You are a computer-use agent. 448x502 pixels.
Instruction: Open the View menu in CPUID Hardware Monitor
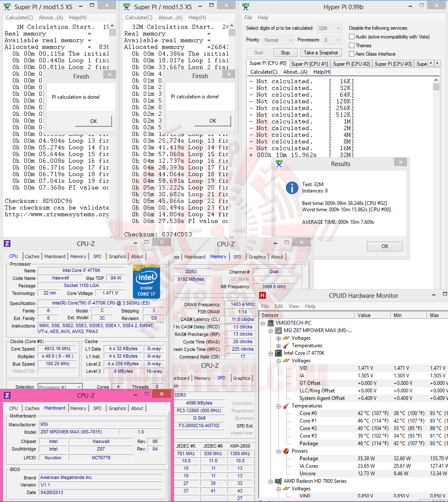[294, 306]
